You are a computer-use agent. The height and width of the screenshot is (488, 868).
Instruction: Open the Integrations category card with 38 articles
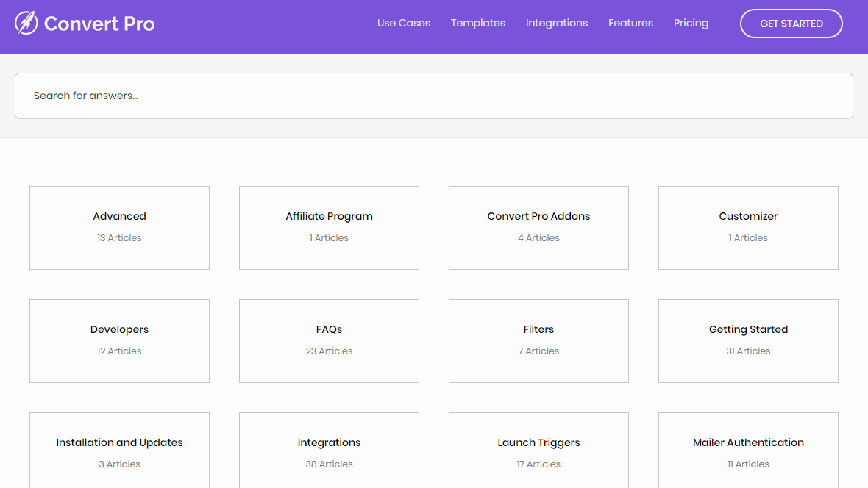tap(329, 451)
